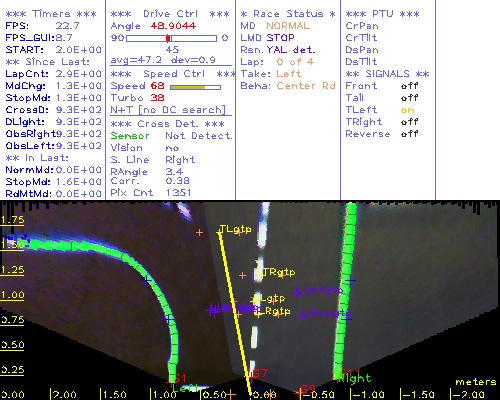Select the Lgtp point marker

coord(272,298)
